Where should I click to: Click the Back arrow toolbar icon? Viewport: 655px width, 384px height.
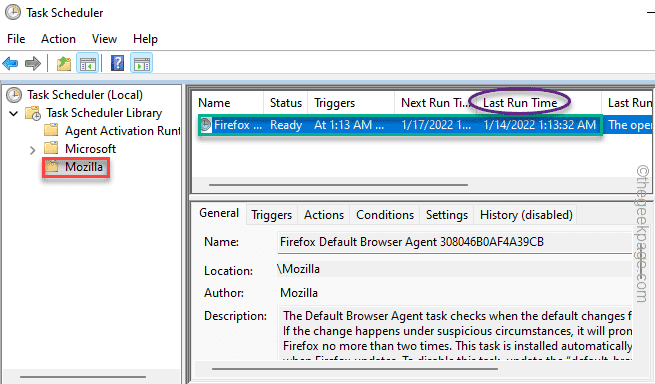click(10, 64)
